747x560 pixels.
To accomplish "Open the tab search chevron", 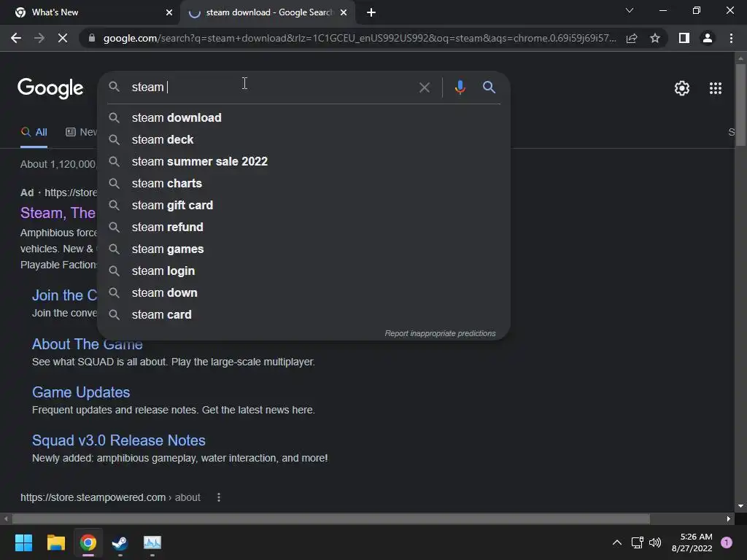I will coord(630,10).
